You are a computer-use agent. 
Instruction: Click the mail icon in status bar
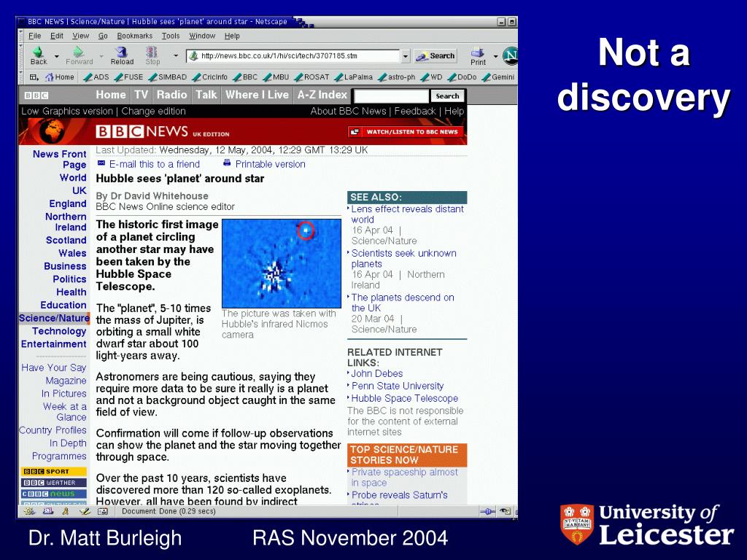click(47, 511)
